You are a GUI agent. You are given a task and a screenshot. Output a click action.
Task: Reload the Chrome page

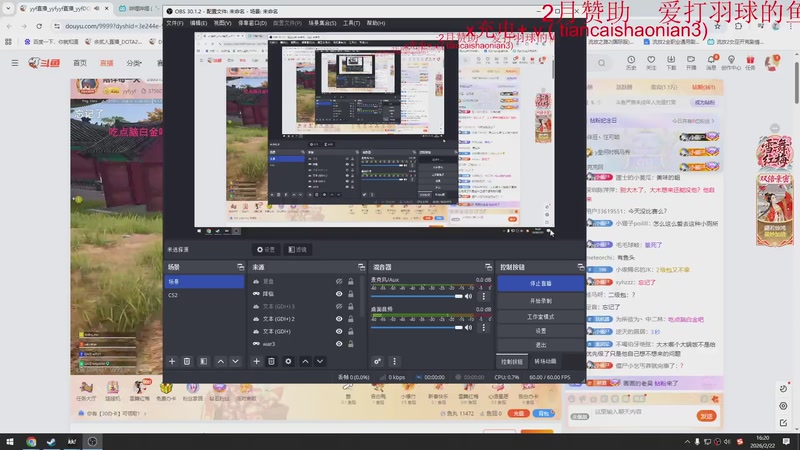point(39,26)
